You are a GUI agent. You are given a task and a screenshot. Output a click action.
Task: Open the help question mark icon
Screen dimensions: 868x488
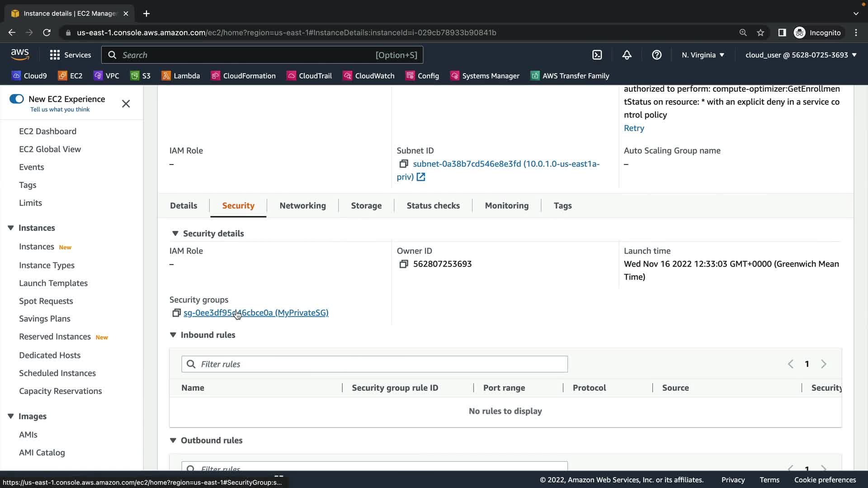tap(656, 55)
